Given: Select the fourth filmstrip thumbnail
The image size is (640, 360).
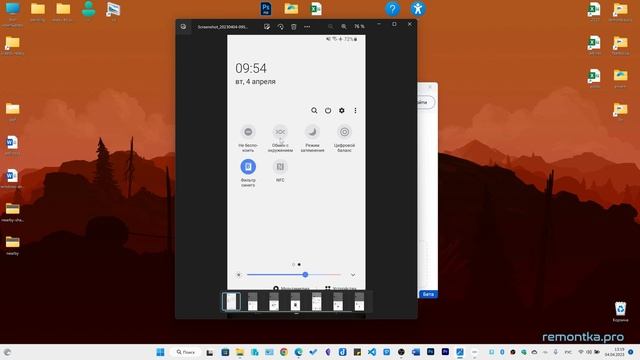Looking at the screenshot, I should [x=295, y=302].
